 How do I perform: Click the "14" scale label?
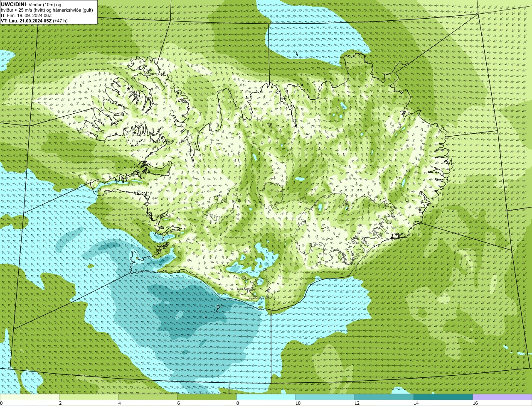416,403
